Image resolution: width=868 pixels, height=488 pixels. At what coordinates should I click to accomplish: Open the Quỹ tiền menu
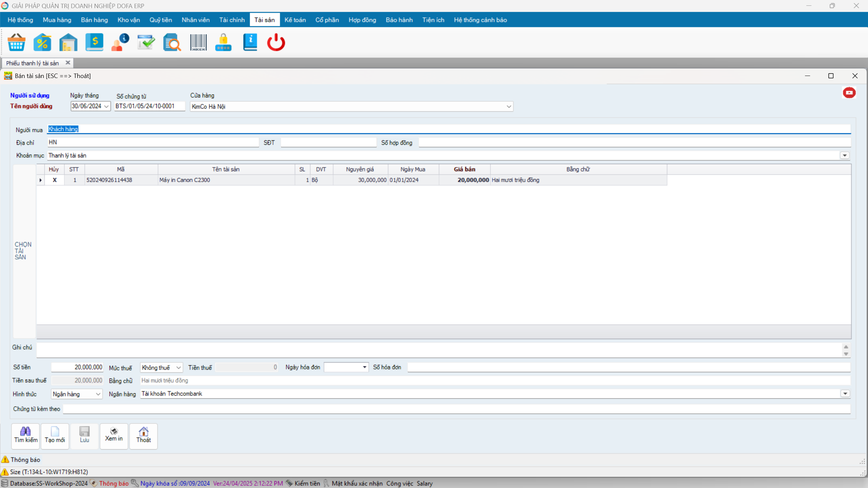pyautogui.click(x=161, y=20)
